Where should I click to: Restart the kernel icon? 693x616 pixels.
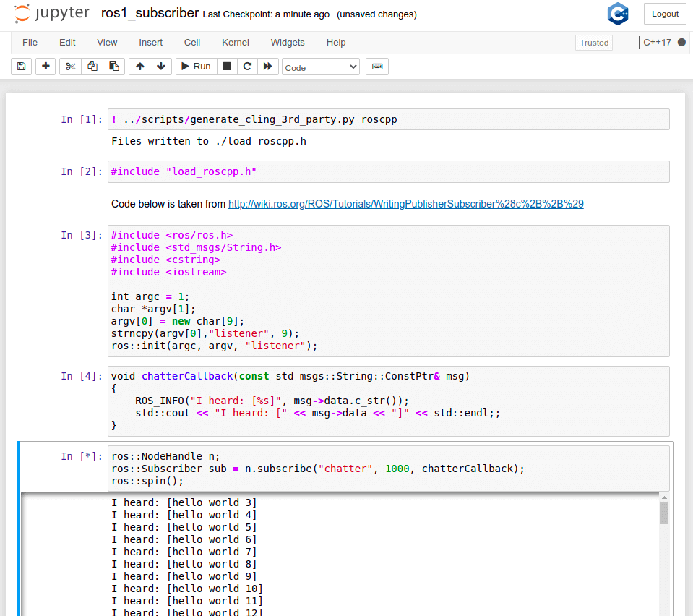click(x=247, y=67)
